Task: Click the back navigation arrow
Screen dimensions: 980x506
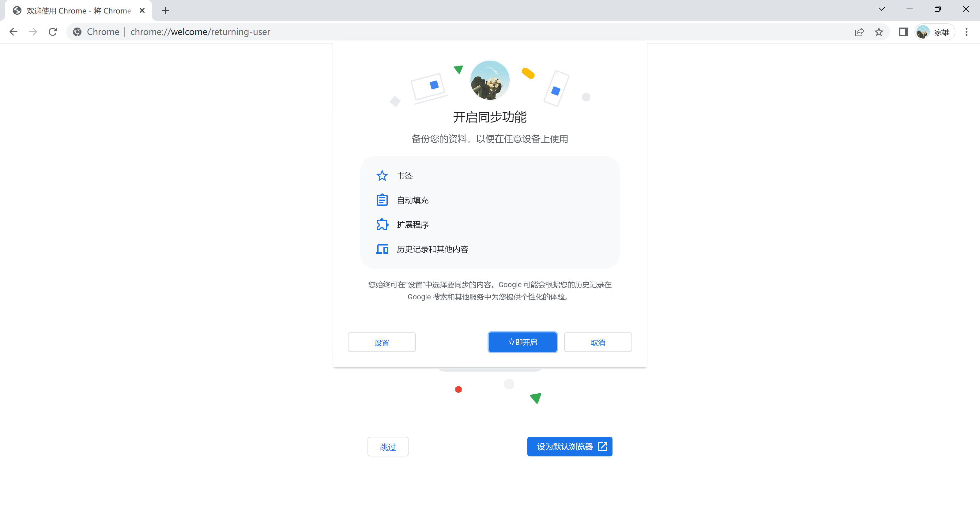Action: click(13, 32)
